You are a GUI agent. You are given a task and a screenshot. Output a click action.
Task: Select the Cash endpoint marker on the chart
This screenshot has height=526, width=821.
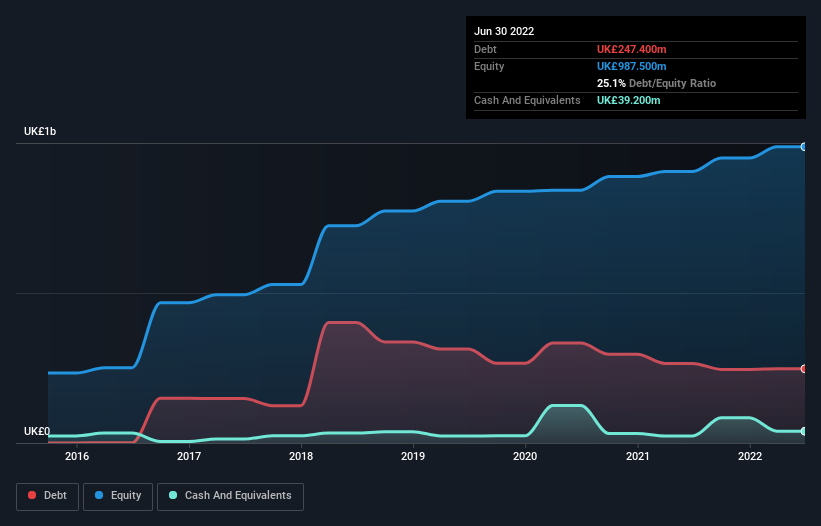click(x=804, y=431)
